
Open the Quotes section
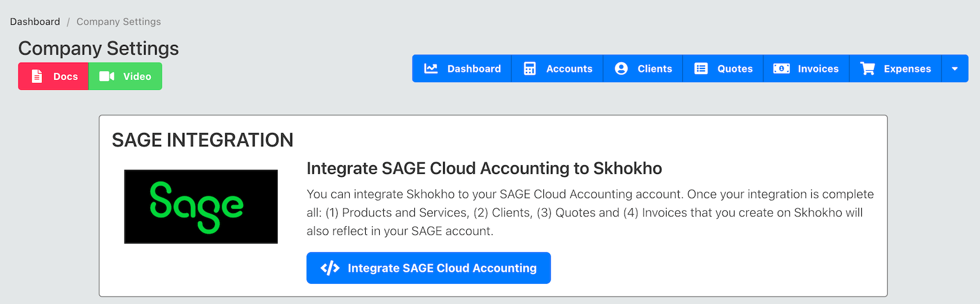coord(723,69)
